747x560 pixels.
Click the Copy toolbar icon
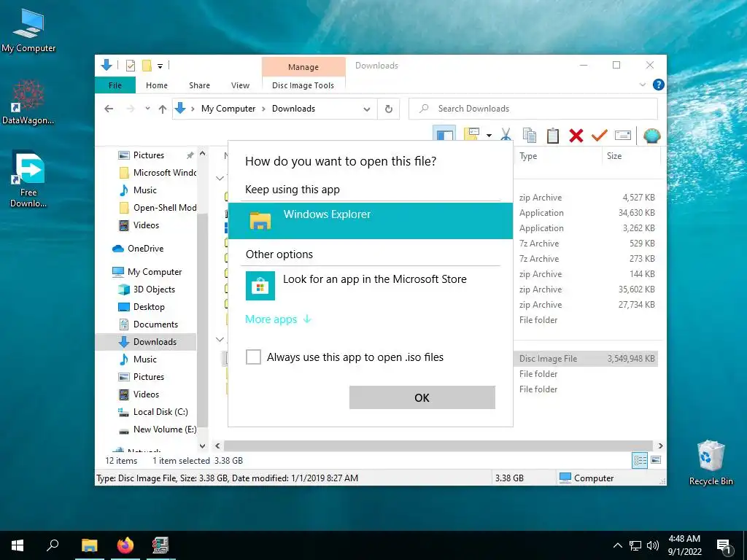click(530, 135)
